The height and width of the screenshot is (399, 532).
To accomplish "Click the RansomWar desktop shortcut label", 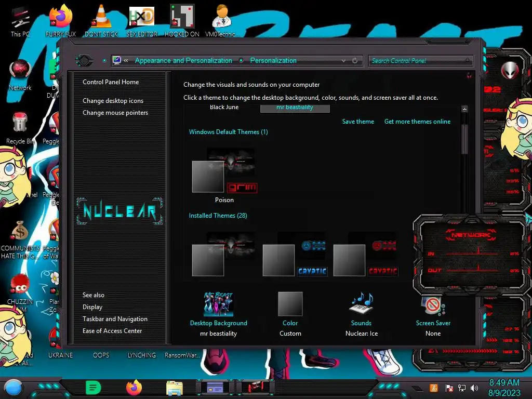I will [x=182, y=355].
